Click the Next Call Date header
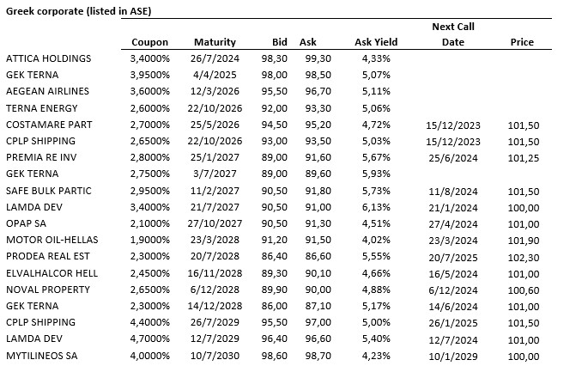Image resolution: width=588 pixels, height=366 pixels. [x=452, y=34]
